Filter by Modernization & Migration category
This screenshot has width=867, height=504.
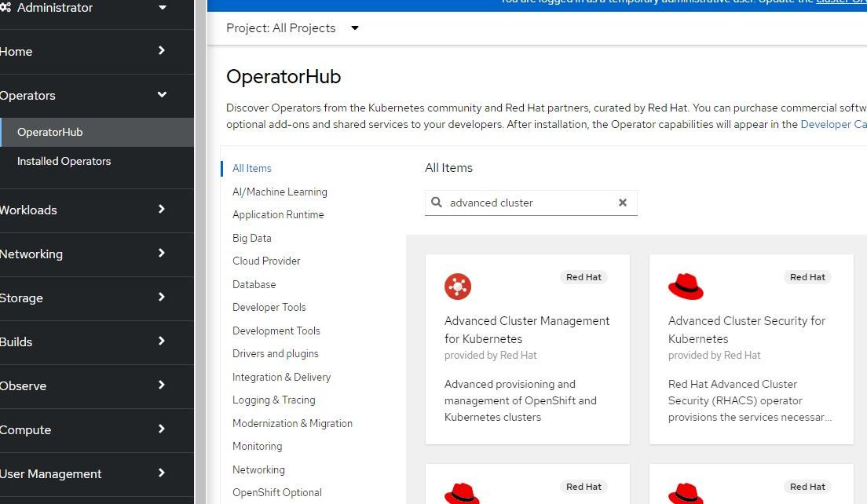pos(292,423)
